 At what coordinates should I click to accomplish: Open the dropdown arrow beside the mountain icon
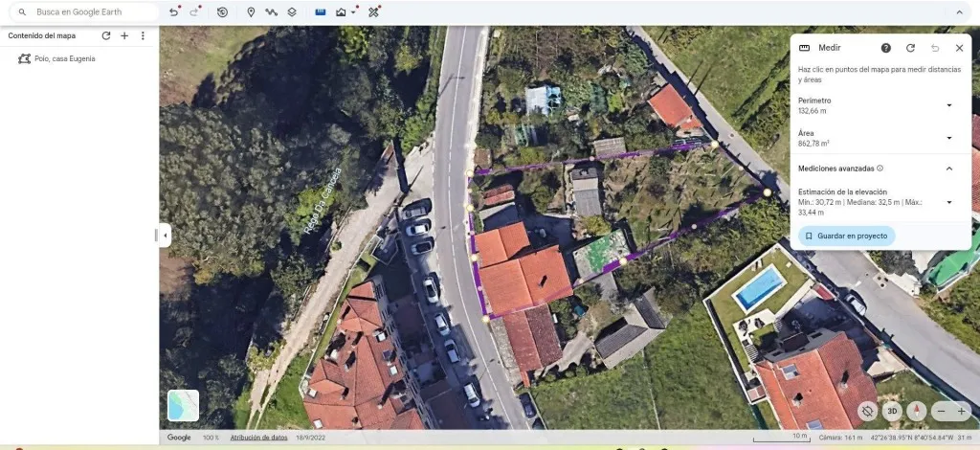point(354,12)
